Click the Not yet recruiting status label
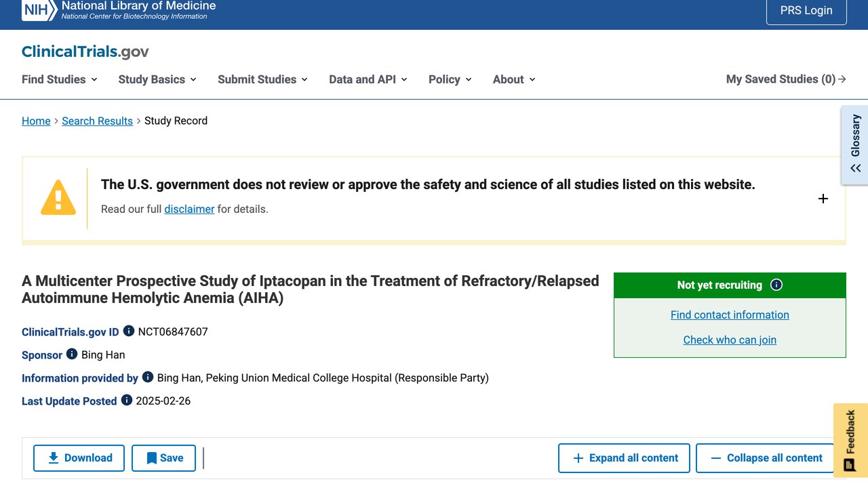 [x=719, y=285]
